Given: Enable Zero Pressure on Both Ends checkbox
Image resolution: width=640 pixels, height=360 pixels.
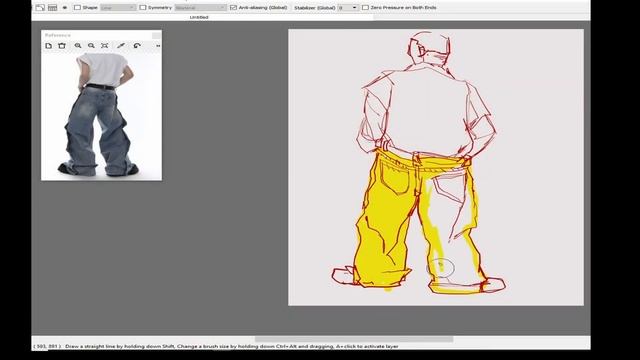Looking at the screenshot, I should (365, 7).
